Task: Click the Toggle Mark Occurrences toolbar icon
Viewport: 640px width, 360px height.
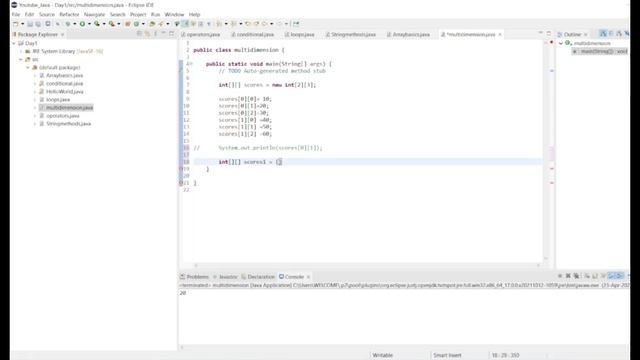Action: pyautogui.click(x=185, y=24)
